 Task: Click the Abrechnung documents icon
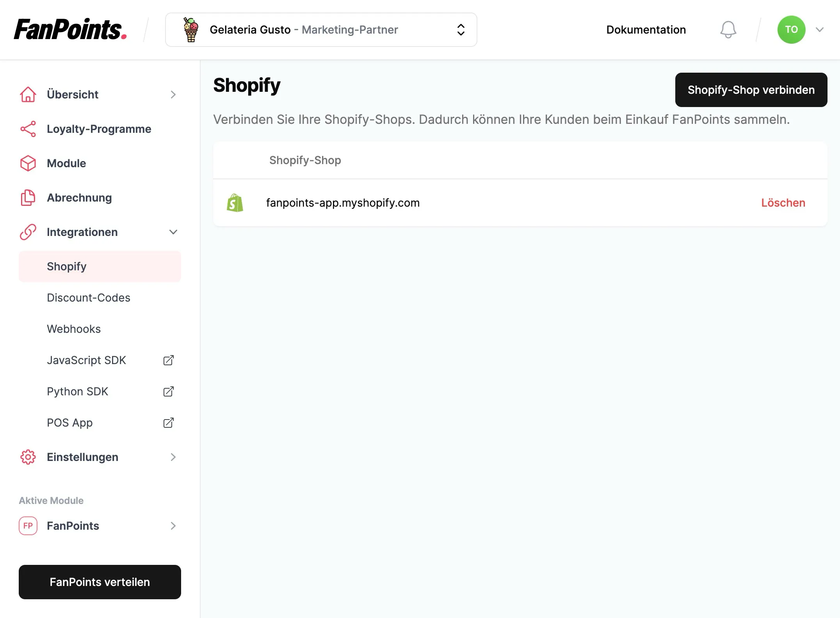[x=28, y=198]
